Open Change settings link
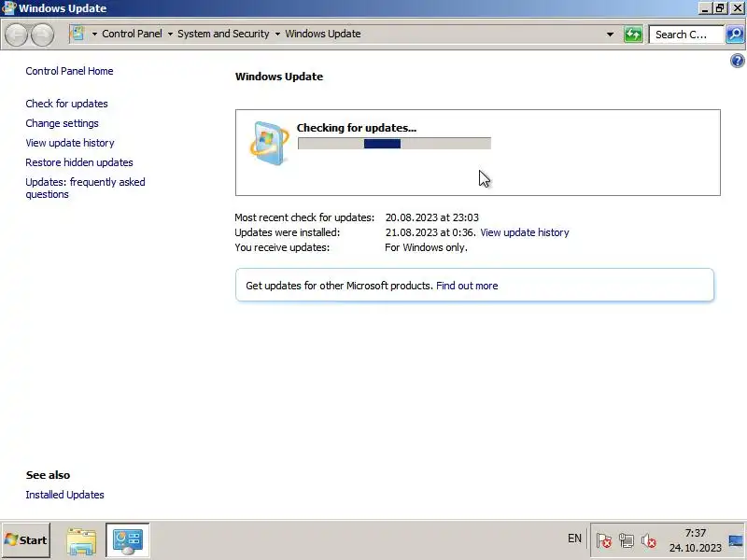This screenshot has height=560, width=747. [x=62, y=123]
